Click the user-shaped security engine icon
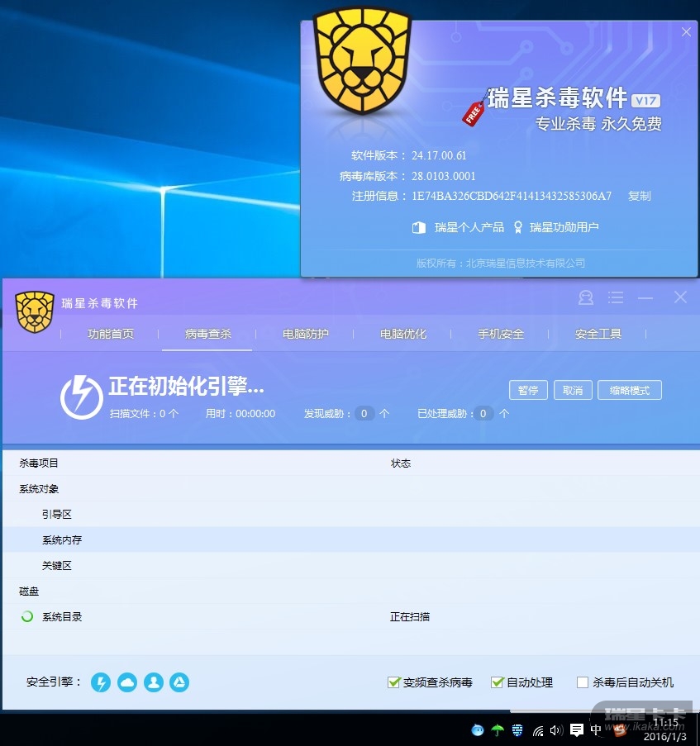 (153, 682)
